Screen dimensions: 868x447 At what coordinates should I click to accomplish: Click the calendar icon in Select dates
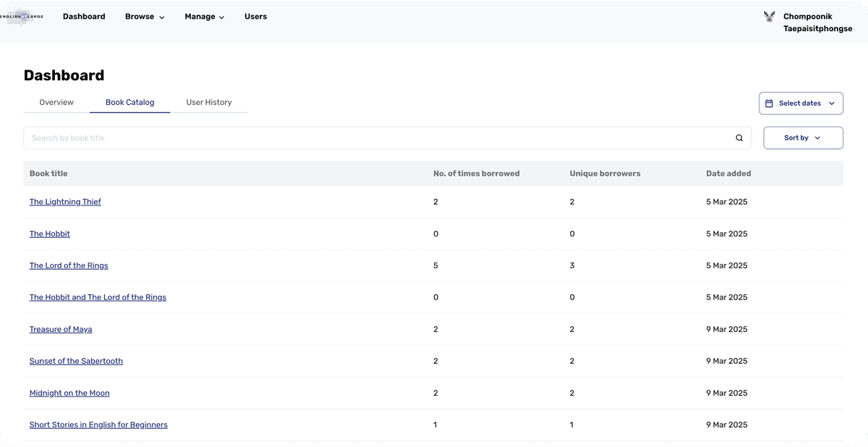[769, 103]
